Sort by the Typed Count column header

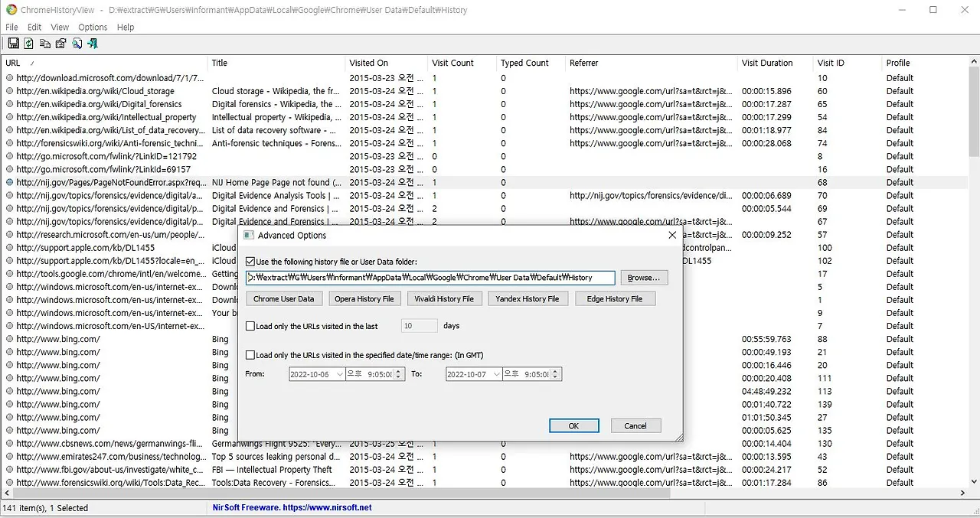531,63
